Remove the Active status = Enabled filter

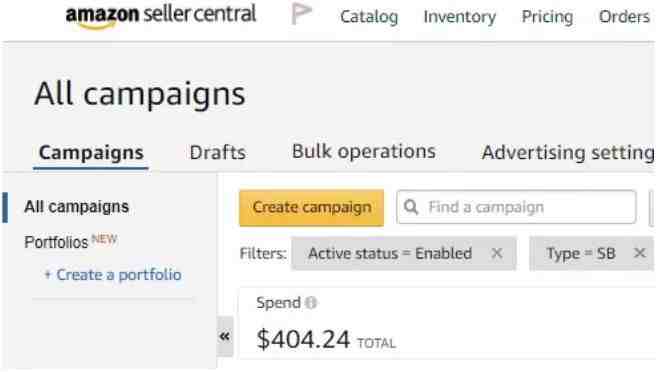(497, 253)
